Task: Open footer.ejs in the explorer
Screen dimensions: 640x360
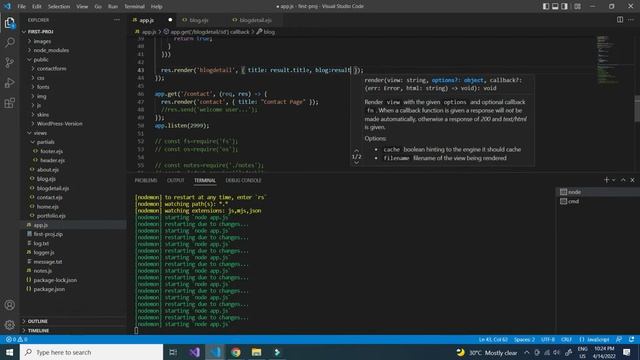Action: click(73, 151)
